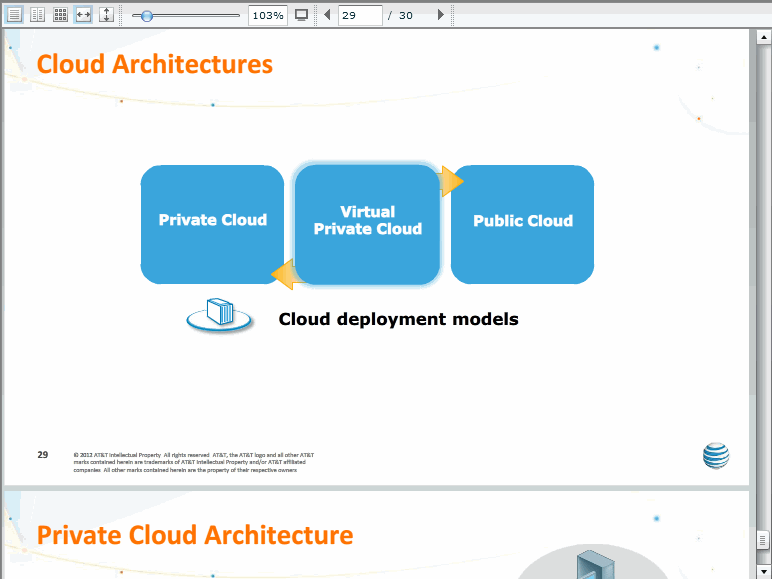Click the vertical scrollbar thumb
This screenshot has width=772, height=579.
764,541
